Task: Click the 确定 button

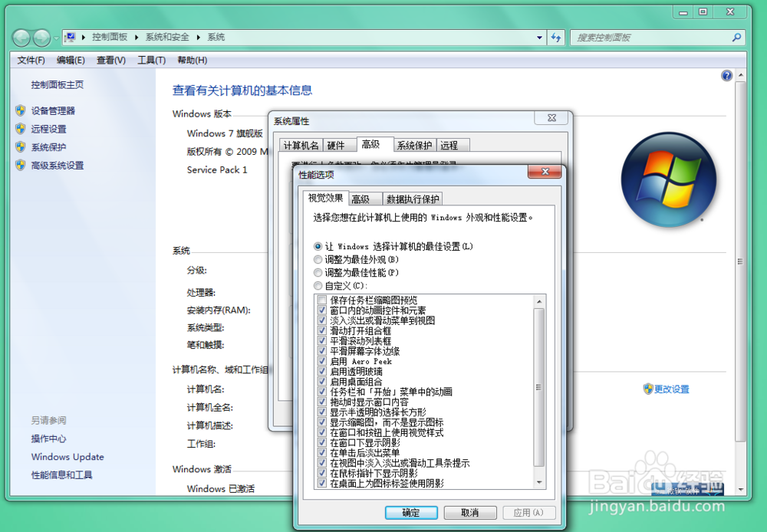Action: click(411, 512)
